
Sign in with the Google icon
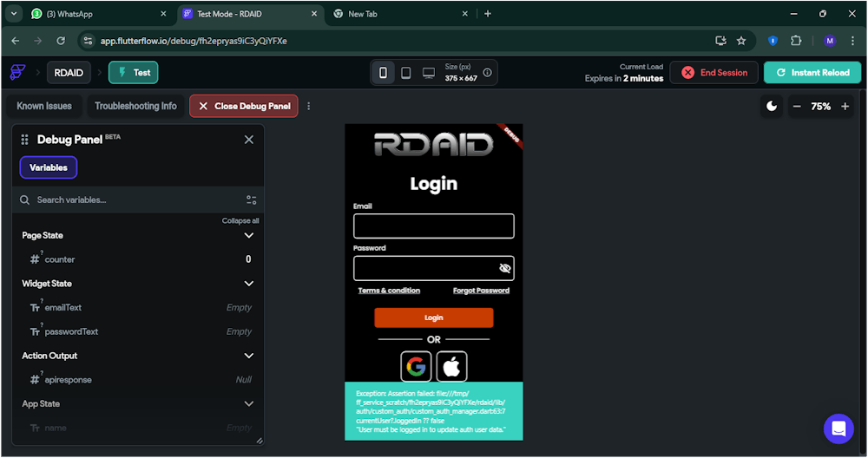[416, 366]
